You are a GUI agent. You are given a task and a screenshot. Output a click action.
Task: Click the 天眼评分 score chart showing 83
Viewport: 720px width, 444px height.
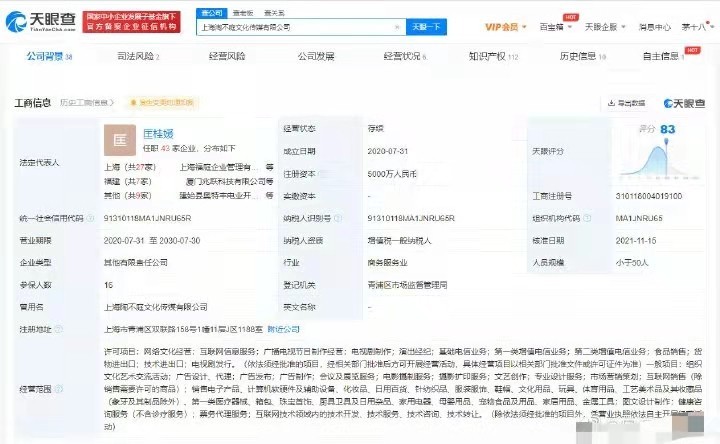(x=659, y=152)
